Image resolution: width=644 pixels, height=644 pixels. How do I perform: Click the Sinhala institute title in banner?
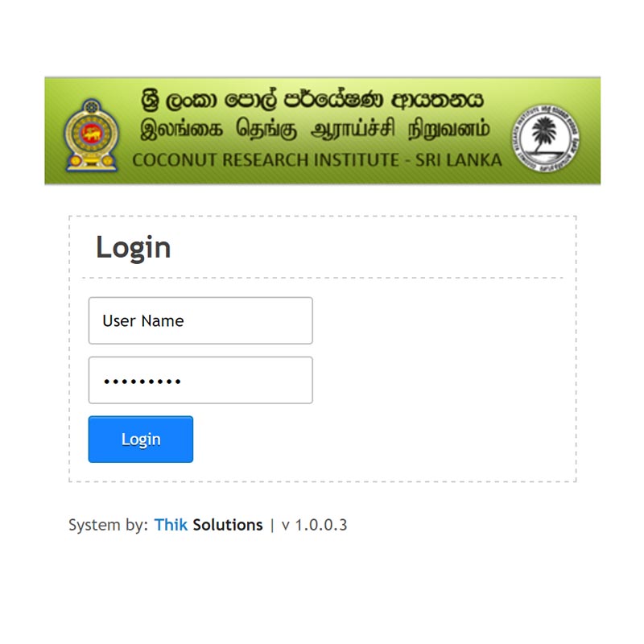coord(312,100)
